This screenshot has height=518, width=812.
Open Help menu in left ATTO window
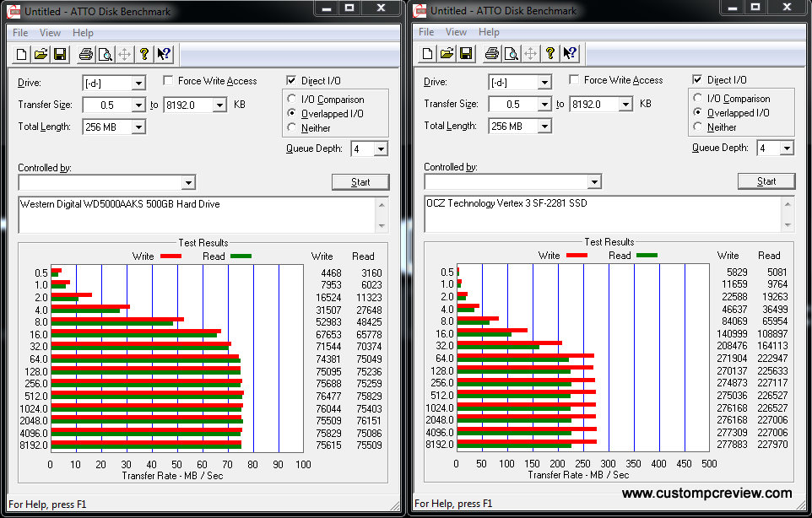(83, 33)
